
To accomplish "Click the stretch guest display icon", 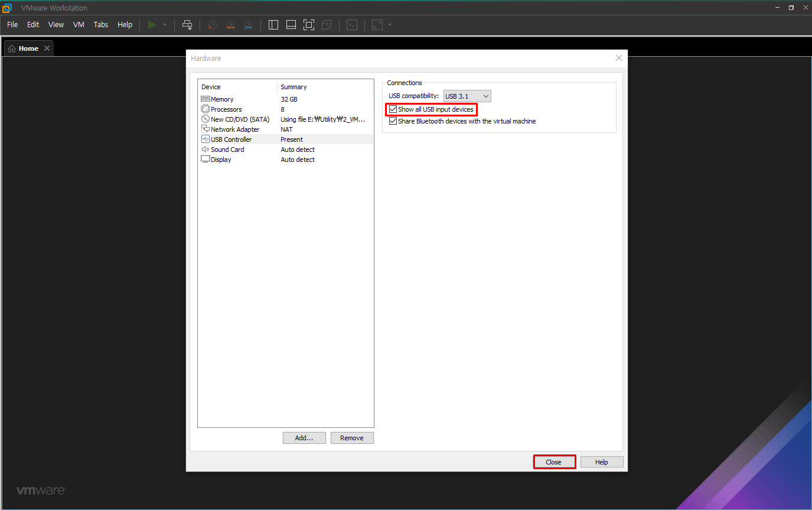I will (x=377, y=25).
